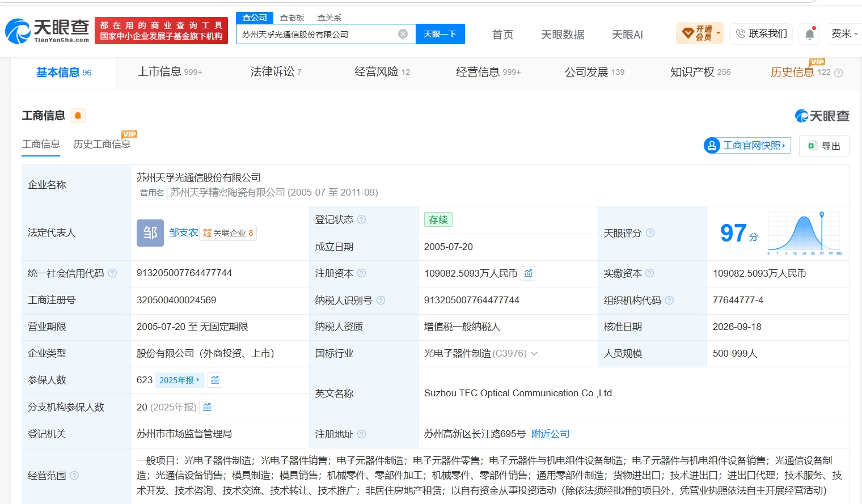862x504 pixels.
Task: Go to 首页 home page
Action: pos(503,35)
